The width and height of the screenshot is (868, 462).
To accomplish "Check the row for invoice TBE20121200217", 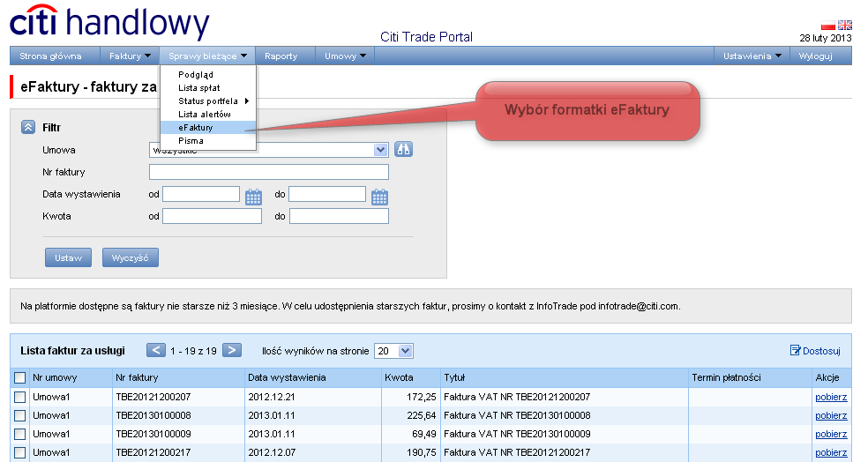I will tap(20, 452).
